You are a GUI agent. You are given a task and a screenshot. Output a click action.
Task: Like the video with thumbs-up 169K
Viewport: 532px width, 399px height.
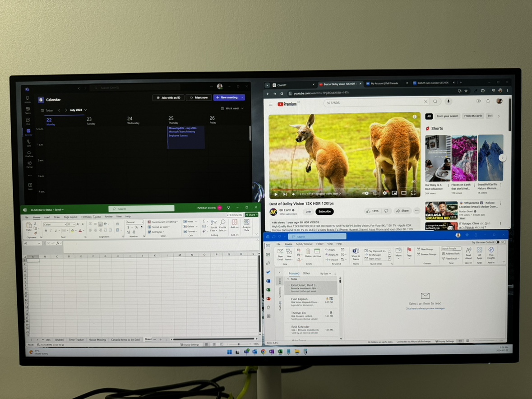pos(372,211)
